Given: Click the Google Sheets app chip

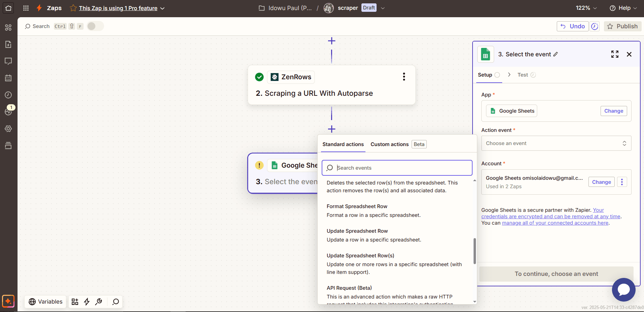Looking at the screenshot, I should (512, 111).
